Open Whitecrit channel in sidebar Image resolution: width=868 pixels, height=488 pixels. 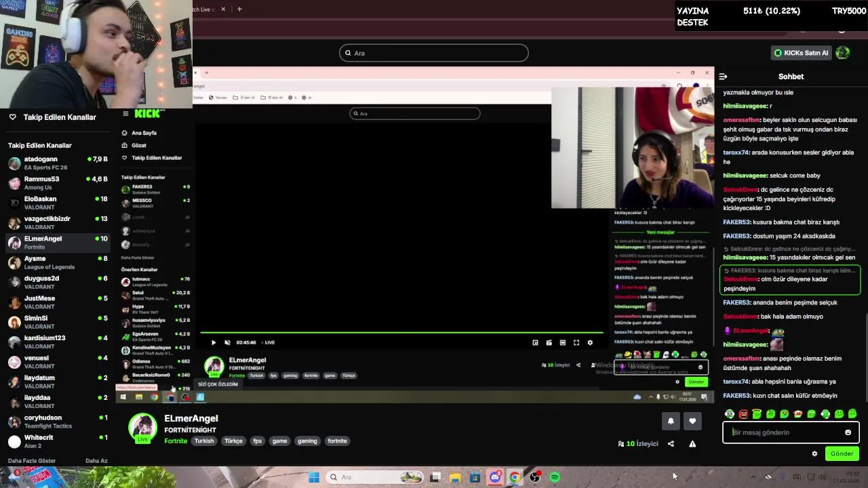coord(58,441)
